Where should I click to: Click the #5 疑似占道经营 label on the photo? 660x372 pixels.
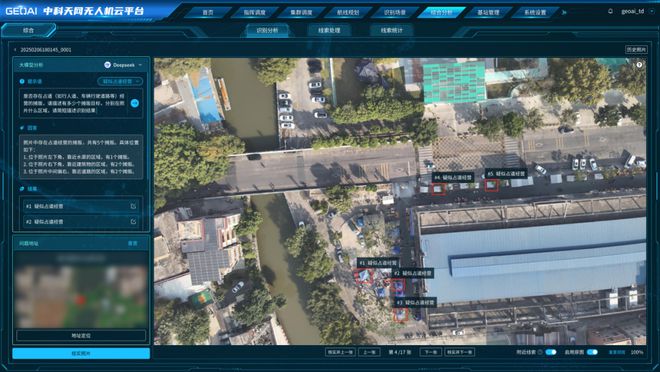[x=506, y=173]
